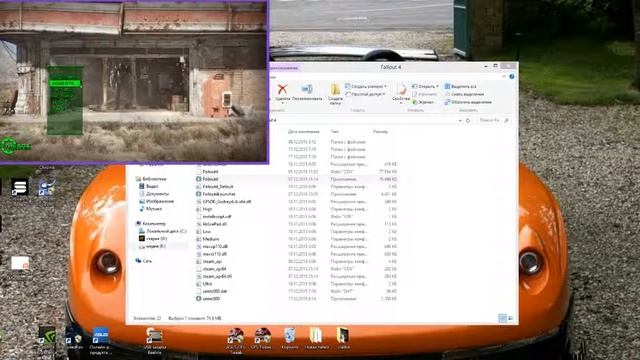The height and width of the screenshot is (360, 640).
Task: Sort by Type (Тип) column header
Action: pos(335,132)
